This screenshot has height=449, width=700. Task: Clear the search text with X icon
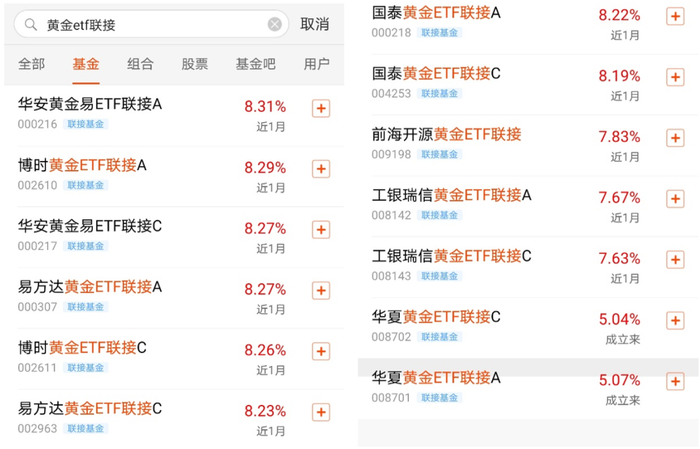[x=275, y=24]
